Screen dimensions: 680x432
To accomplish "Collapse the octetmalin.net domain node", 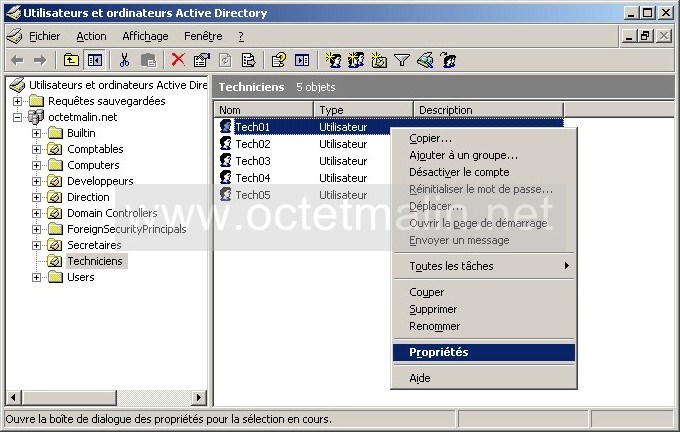I will (17, 117).
